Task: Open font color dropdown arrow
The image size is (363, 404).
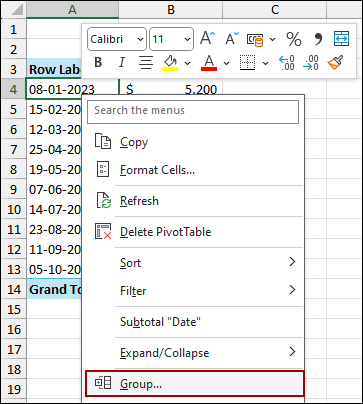Action: [x=226, y=63]
